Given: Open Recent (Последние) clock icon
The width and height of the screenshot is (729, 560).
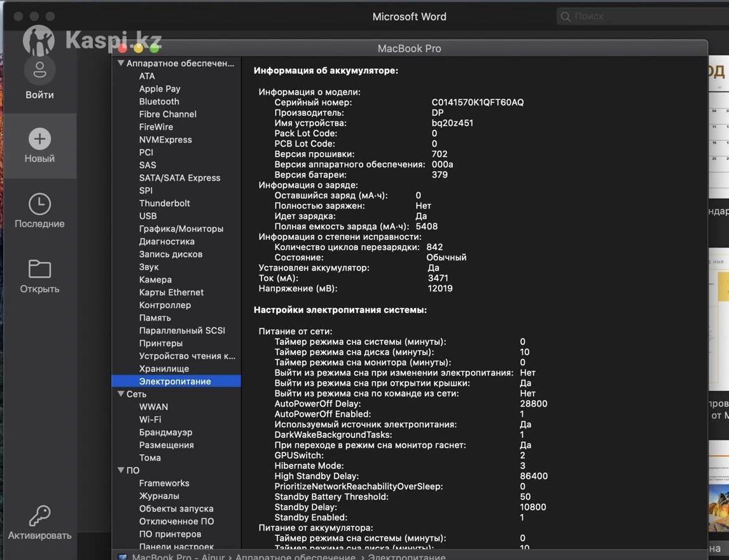Looking at the screenshot, I should point(39,204).
